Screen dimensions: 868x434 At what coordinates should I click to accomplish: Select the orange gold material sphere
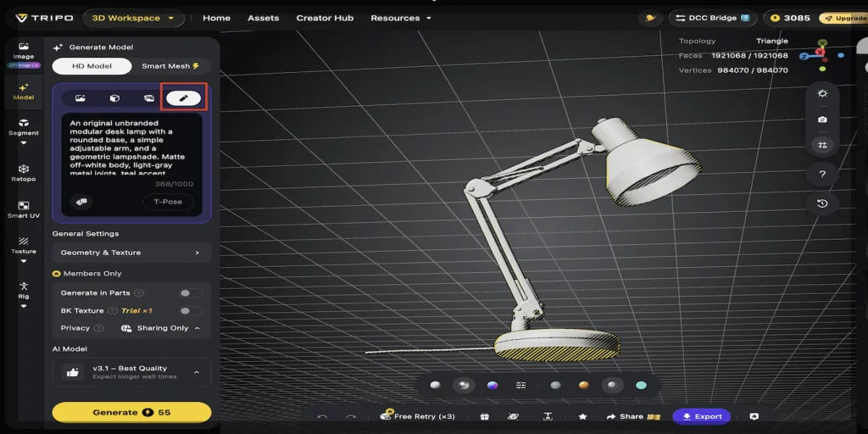[x=584, y=386]
